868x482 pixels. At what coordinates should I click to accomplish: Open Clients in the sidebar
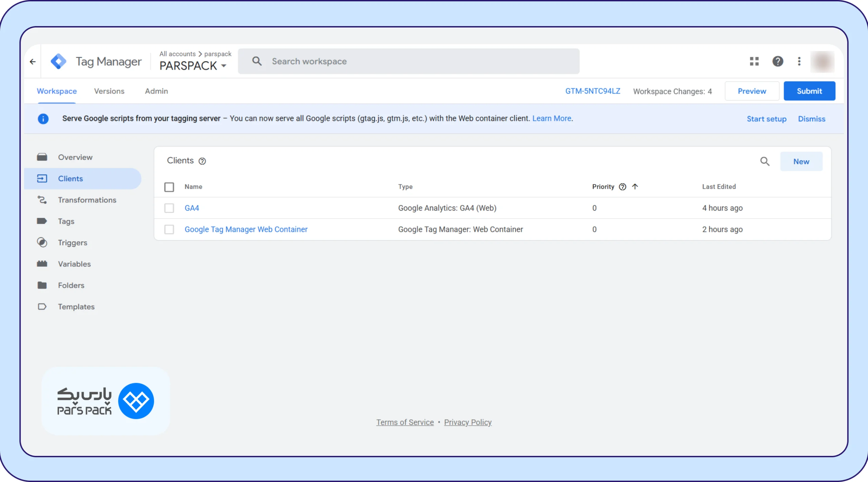tap(83, 179)
